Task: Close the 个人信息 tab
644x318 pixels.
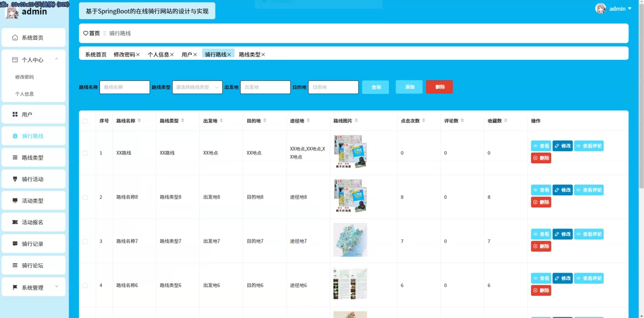Action: tap(172, 55)
